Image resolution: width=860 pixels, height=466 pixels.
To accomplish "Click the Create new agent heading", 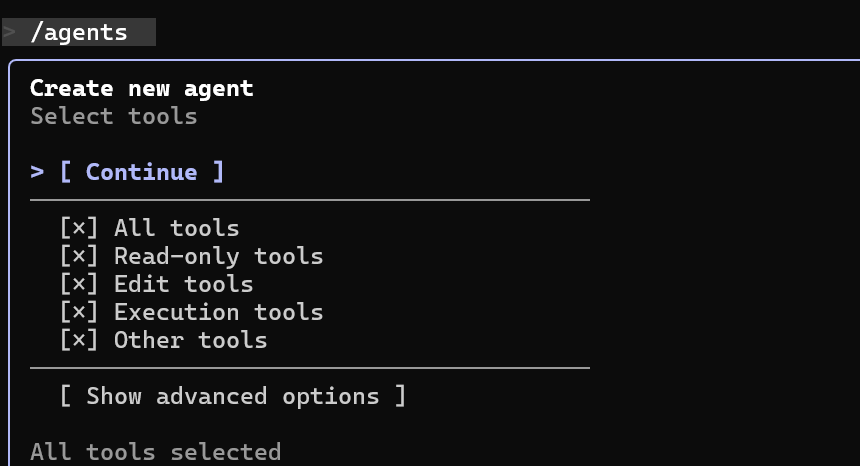I will (141, 88).
